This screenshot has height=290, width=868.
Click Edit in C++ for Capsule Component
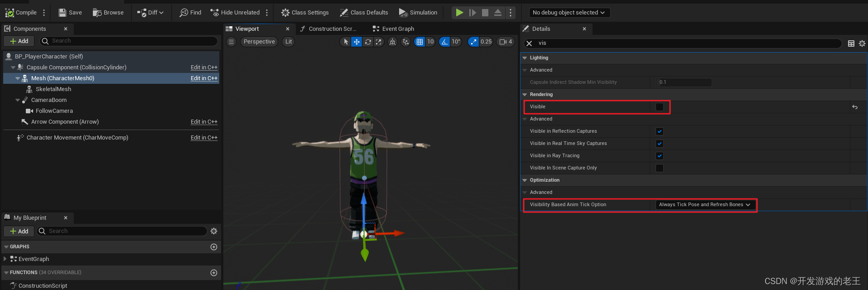204,68
